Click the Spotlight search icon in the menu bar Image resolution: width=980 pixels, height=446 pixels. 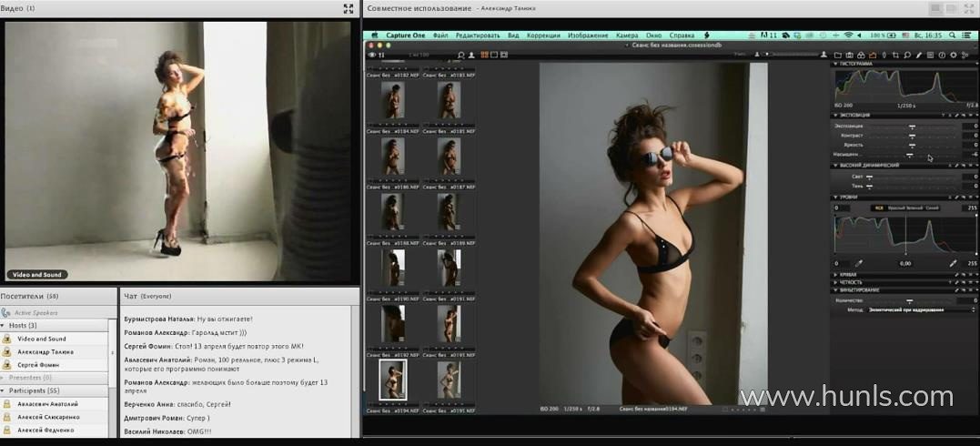[957, 35]
